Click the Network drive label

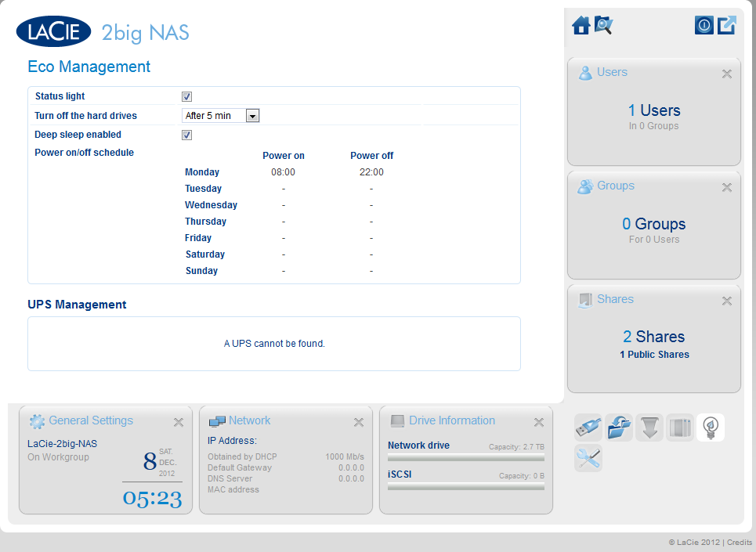(x=418, y=446)
